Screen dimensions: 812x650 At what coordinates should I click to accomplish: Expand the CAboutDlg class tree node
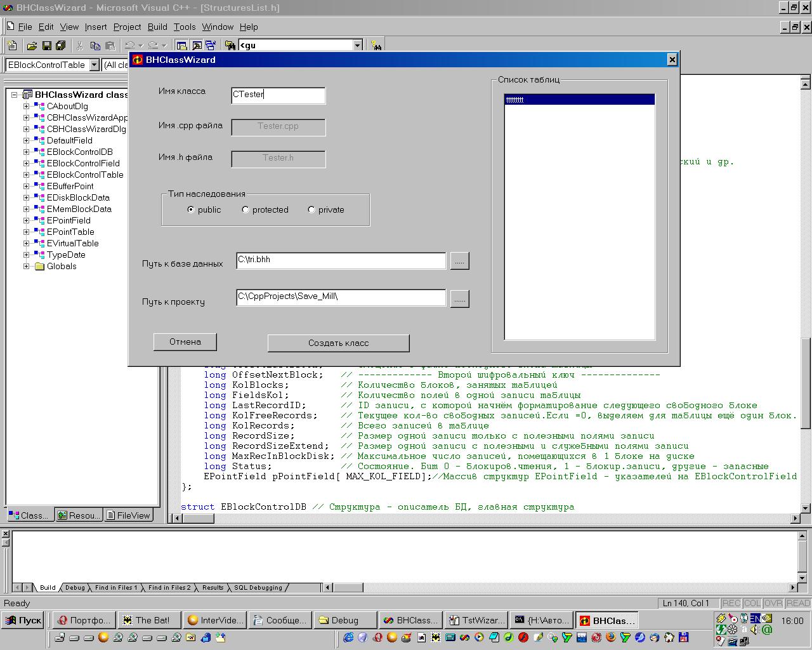27,107
